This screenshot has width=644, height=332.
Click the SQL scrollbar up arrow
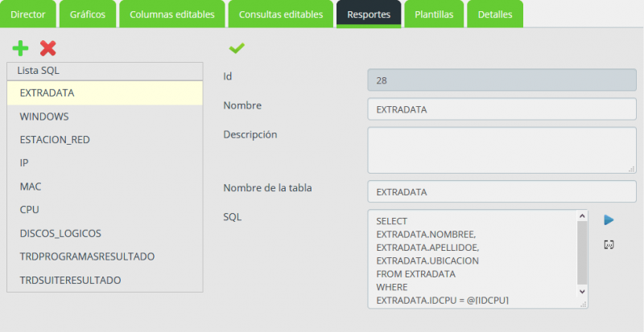click(582, 216)
